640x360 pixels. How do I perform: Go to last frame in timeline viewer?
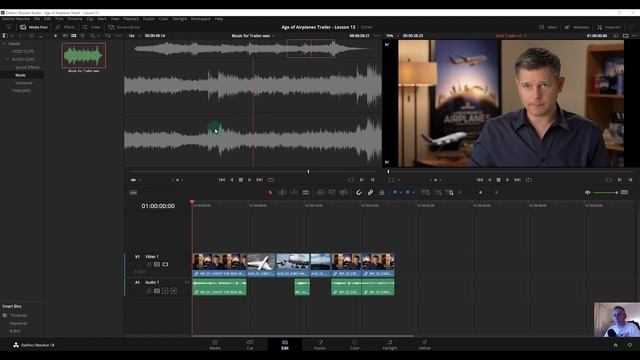point(518,180)
